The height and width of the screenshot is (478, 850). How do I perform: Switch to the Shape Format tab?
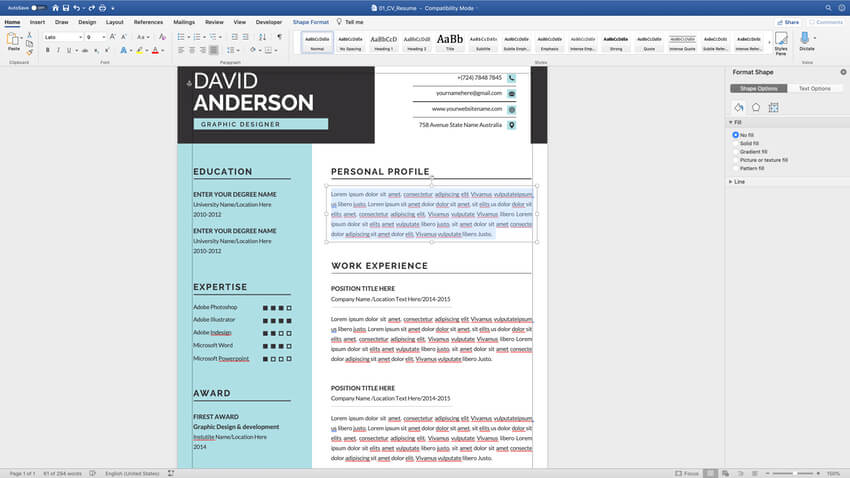pos(311,22)
